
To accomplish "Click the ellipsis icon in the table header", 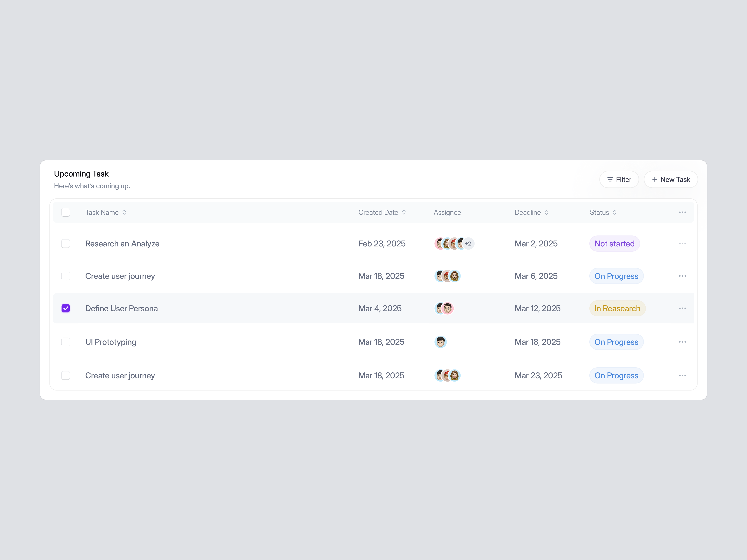I will (683, 212).
